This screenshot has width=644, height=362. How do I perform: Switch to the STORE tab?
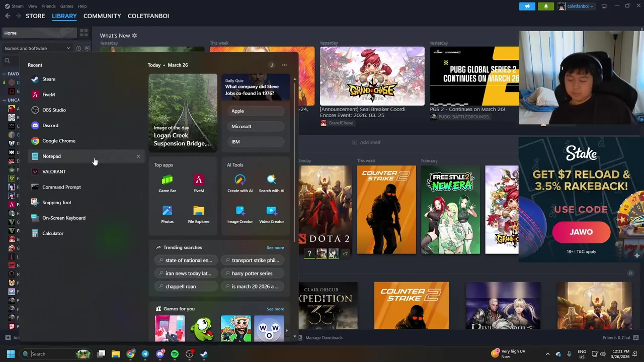coord(35,16)
